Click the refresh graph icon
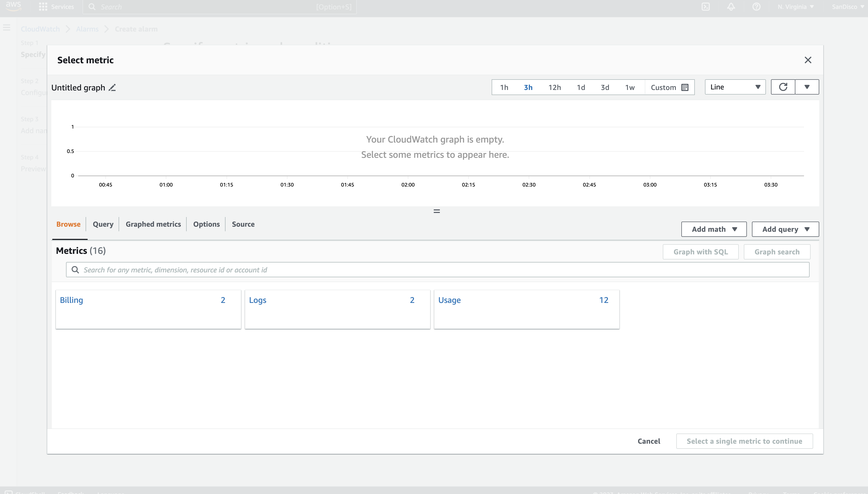The image size is (868, 494). (783, 87)
